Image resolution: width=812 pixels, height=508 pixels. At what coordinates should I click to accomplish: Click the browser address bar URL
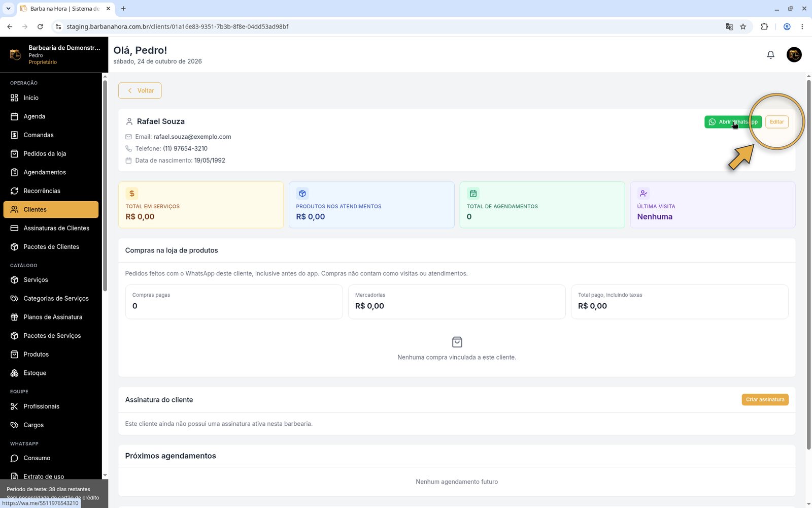(x=177, y=26)
